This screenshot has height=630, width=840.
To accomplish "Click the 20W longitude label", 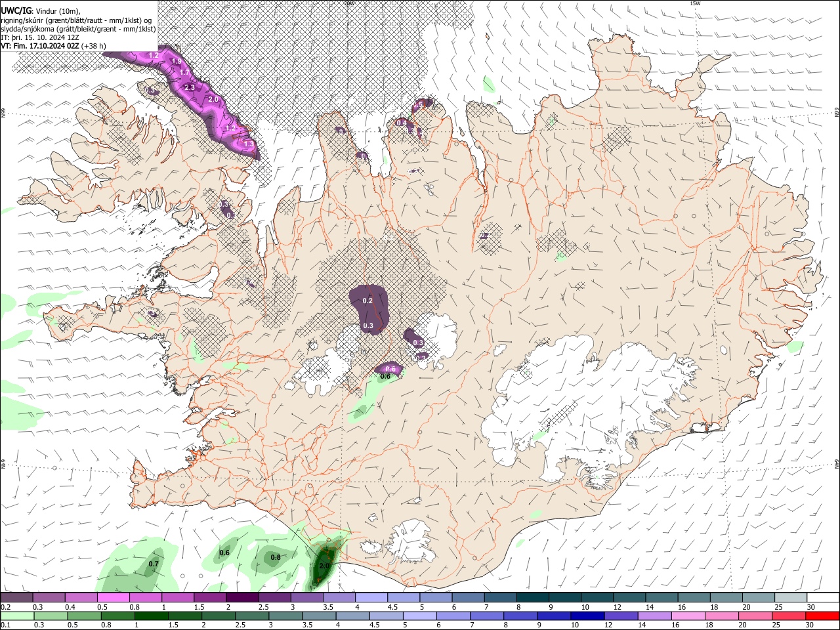I will point(349,3).
